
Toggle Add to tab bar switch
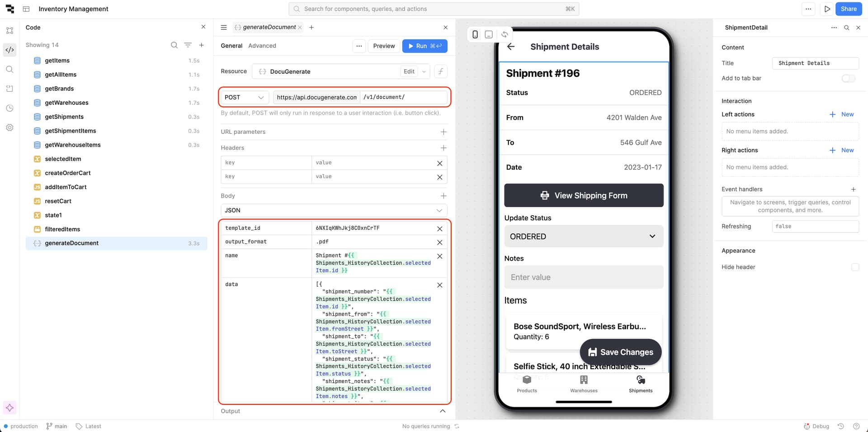click(x=848, y=78)
